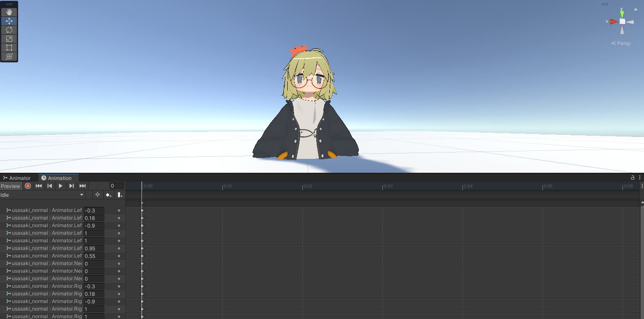
Task: Select the combined Transform tool
Action: [9, 56]
